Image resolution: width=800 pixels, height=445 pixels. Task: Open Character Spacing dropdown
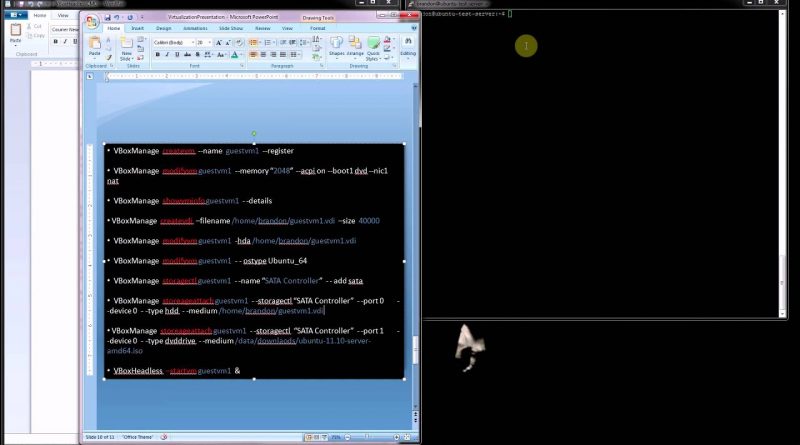[208, 54]
